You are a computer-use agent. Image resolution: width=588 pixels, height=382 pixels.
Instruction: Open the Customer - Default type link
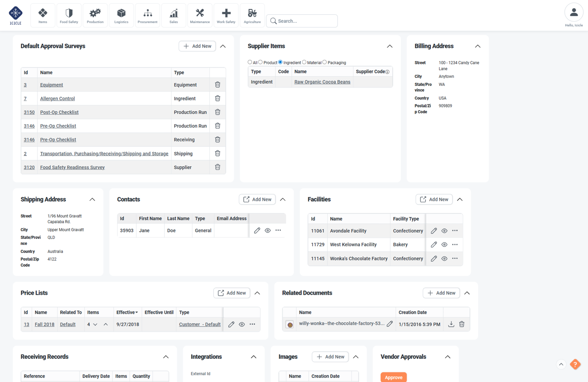click(200, 324)
